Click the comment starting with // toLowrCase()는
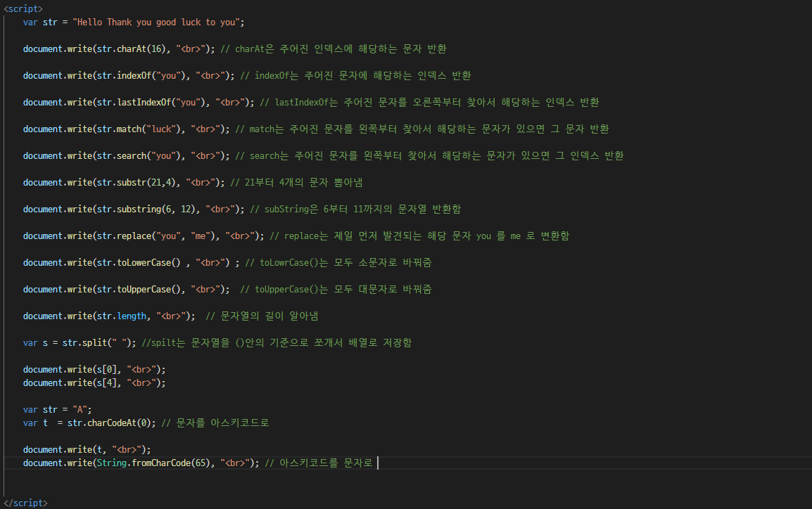Image resolution: width=812 pixels, height=509 pixels. [x=338, y=263]
